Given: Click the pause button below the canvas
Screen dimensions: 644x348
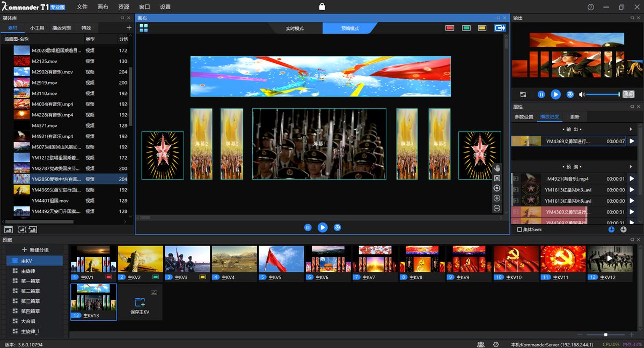Looking at the screenshot, I should [308, 227].
